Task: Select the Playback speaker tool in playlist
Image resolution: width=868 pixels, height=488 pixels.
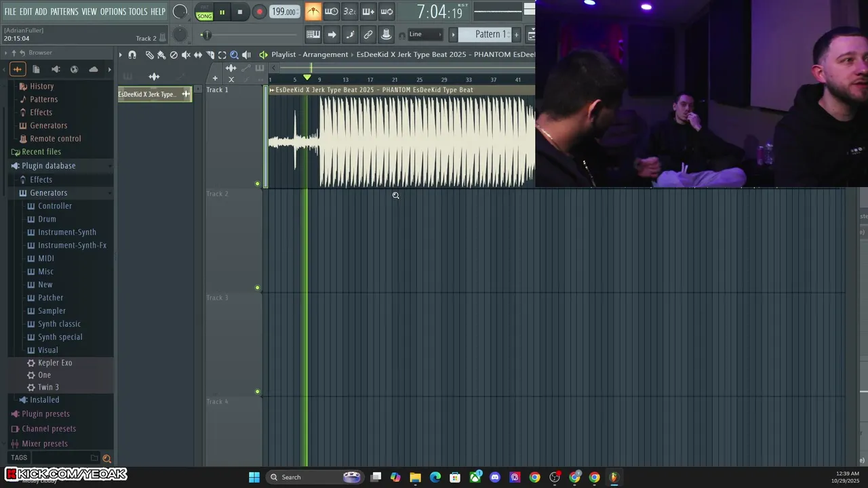Action: point(247,55)
